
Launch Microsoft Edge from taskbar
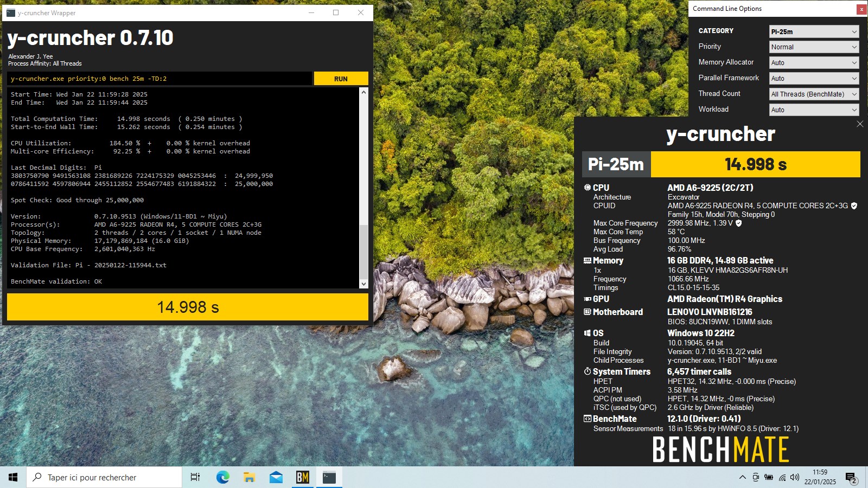pos(222,477)
